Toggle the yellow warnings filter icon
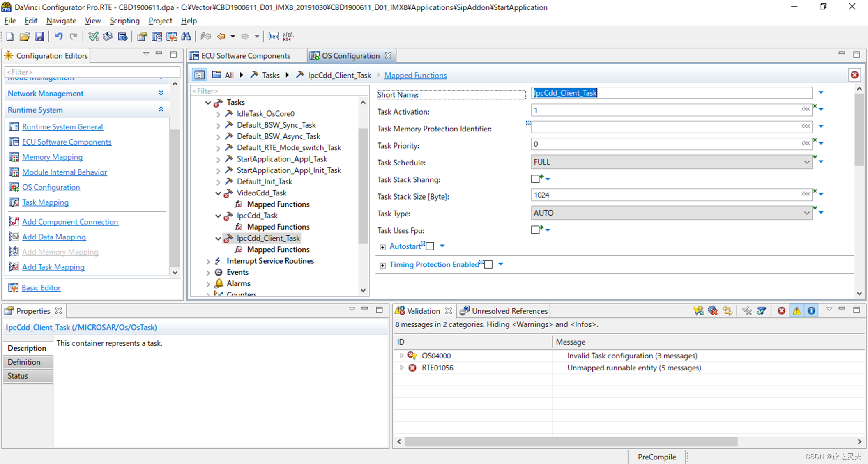The height and width of the screenshot is (464, 868). click(x=797, y=311)
